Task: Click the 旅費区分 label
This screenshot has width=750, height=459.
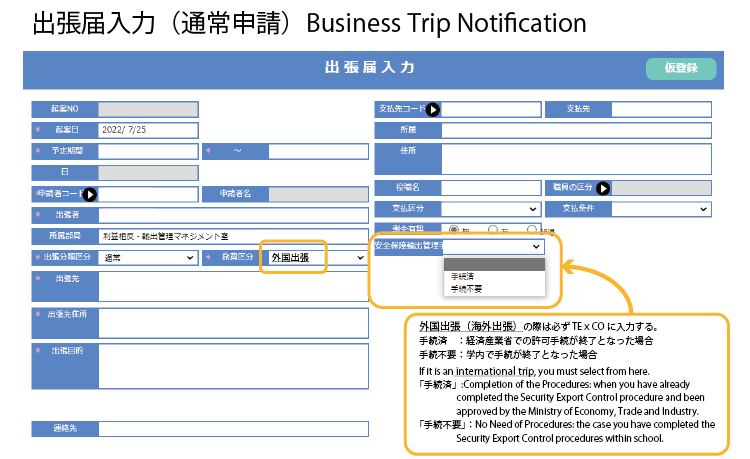Action: click(237, 257)
